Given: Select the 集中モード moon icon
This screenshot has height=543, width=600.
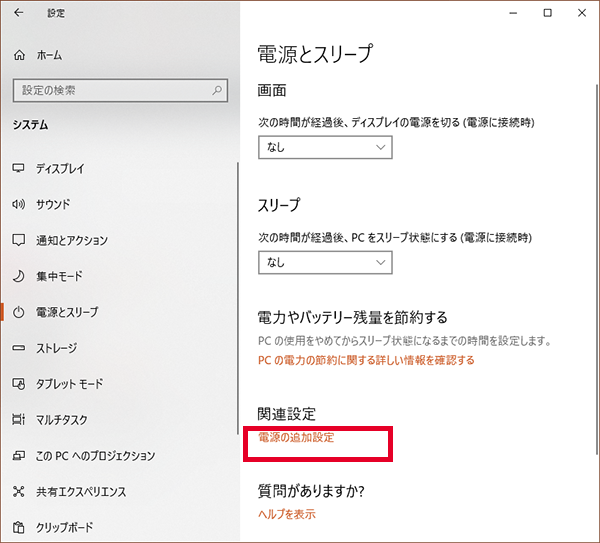Looking at the screenshot, I should pos(18,276).
